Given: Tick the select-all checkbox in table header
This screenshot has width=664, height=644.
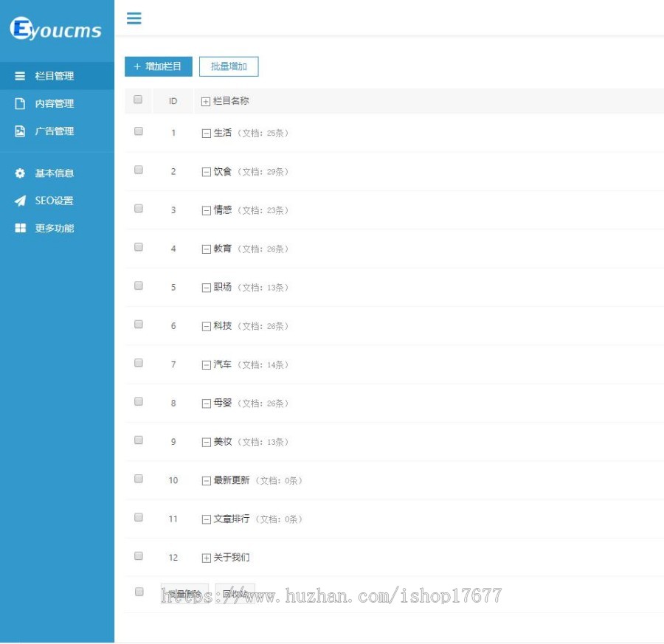Looking at the screenshot, I should pyautogui.click(x=138, y=100).
